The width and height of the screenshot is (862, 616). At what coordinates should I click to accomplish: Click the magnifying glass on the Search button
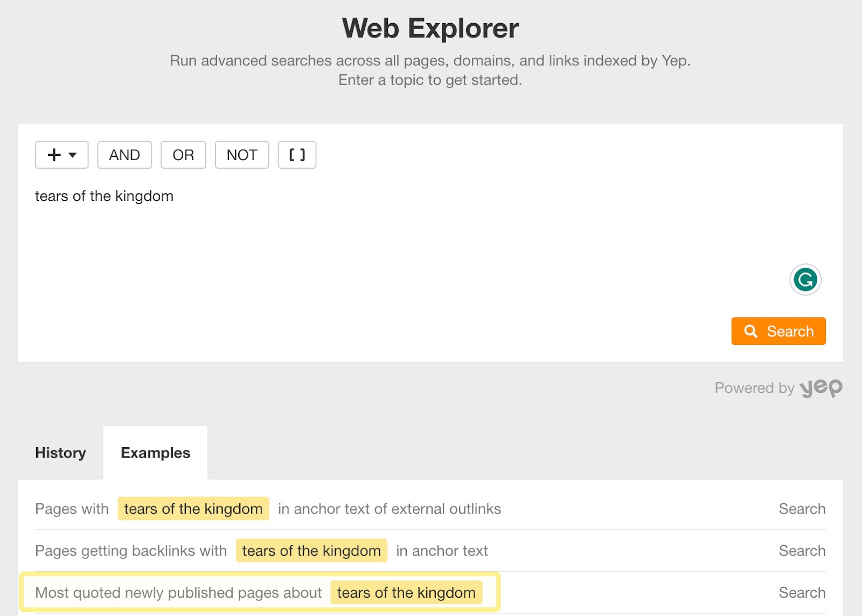point(751,331)
